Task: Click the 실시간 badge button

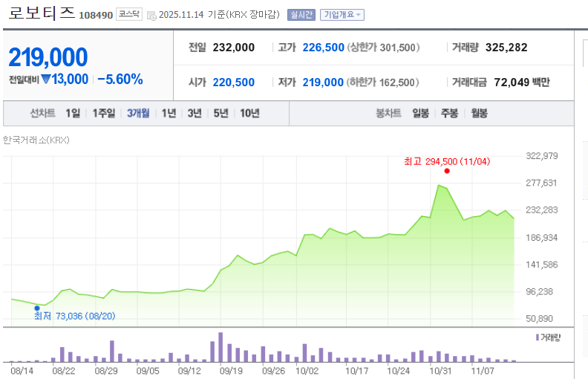Action: click(x=301, y=15)
